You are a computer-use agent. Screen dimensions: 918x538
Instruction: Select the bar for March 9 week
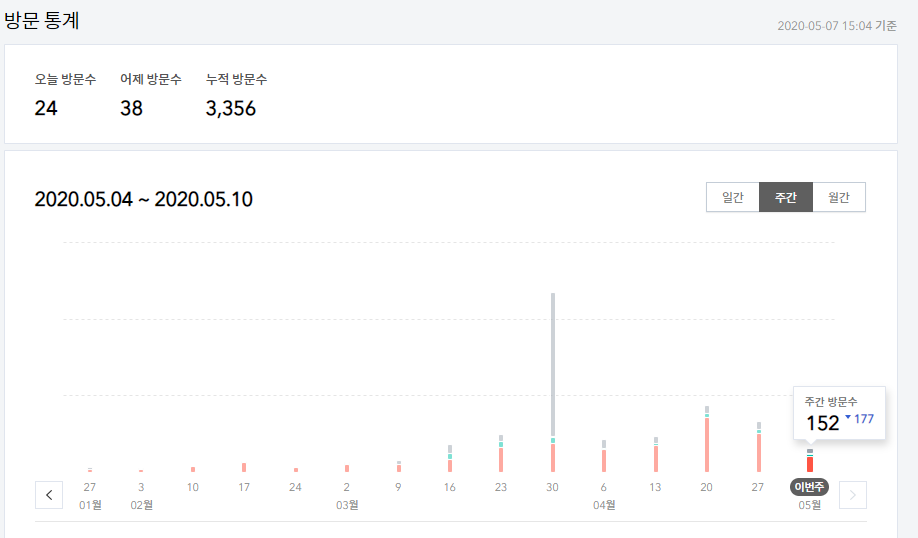pos(399,467)
